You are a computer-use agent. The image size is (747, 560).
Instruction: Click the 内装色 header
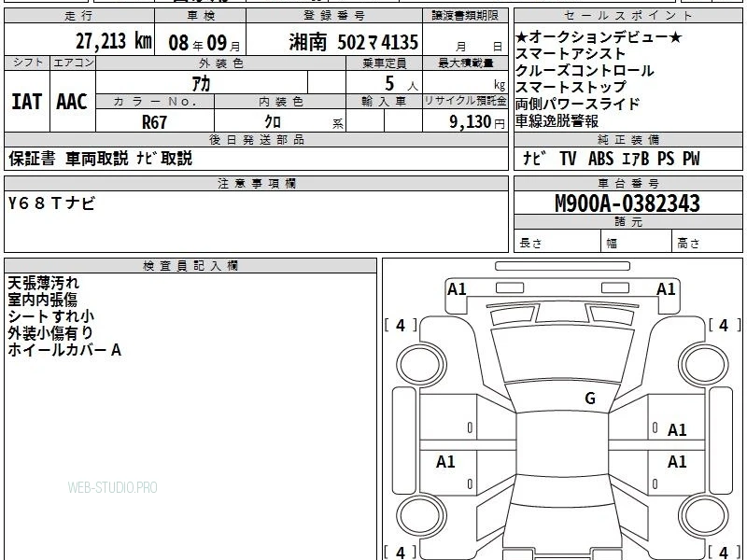click(x=281, y=102)
